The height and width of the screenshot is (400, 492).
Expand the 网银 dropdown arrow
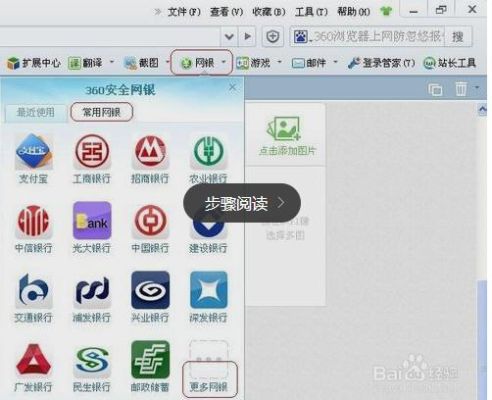click(224, 62)
